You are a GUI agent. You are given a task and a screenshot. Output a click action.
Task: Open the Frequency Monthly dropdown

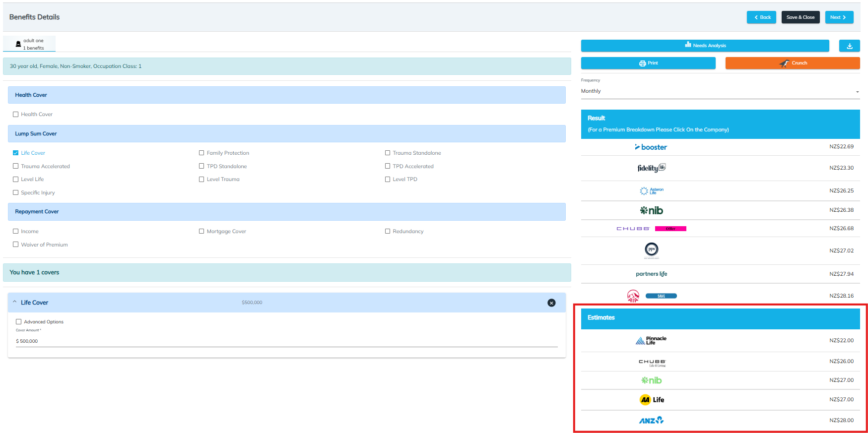tap(720, 91)
